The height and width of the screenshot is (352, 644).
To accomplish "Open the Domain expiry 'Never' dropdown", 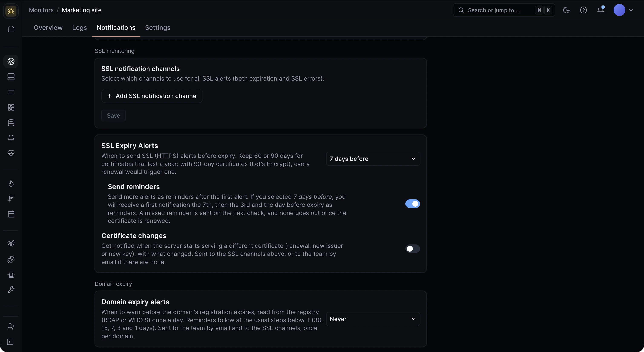I will pos(373,319).
